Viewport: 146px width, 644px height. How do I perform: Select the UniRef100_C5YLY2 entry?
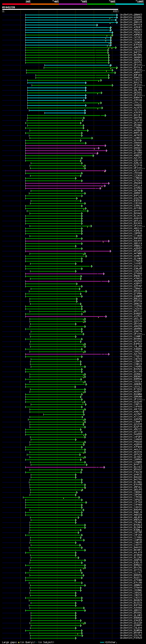pyautogui.click(x=131, y=103)
